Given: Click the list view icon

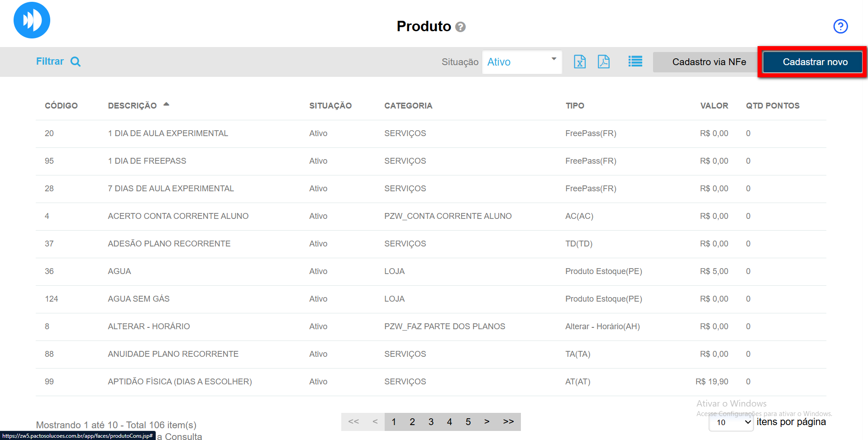Looking at the screenshot, I should coord(635,62).
